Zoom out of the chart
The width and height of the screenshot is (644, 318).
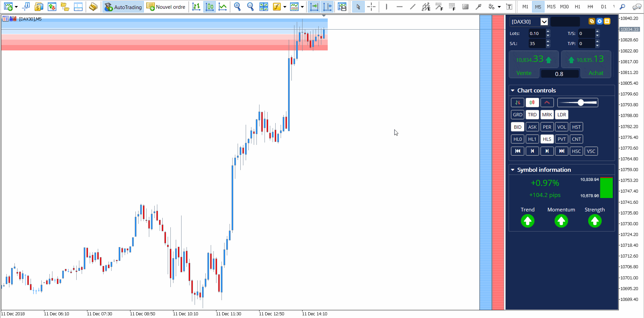tap(250, 7)
